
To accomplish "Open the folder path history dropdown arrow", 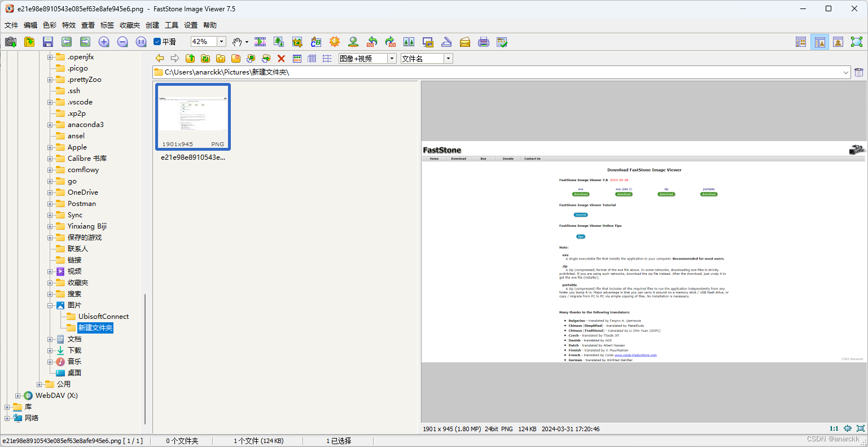I will pos(846,72).
